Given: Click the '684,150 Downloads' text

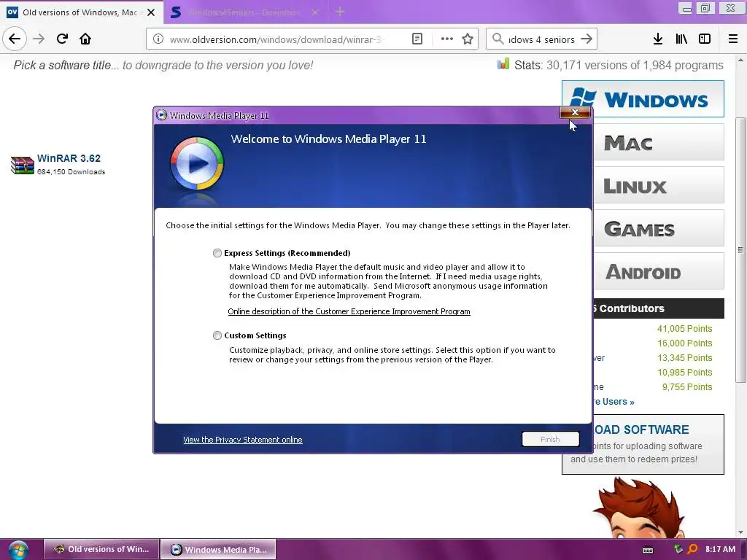Looking at the screenshot, I should [x=71, y=172].
